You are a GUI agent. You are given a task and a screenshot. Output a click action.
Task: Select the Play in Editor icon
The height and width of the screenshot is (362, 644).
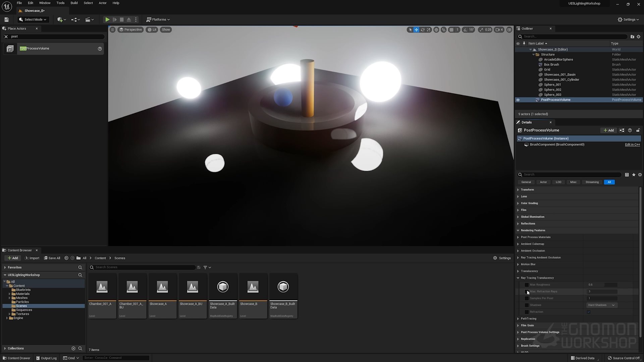pyautogui.click(x=107, y=19)
